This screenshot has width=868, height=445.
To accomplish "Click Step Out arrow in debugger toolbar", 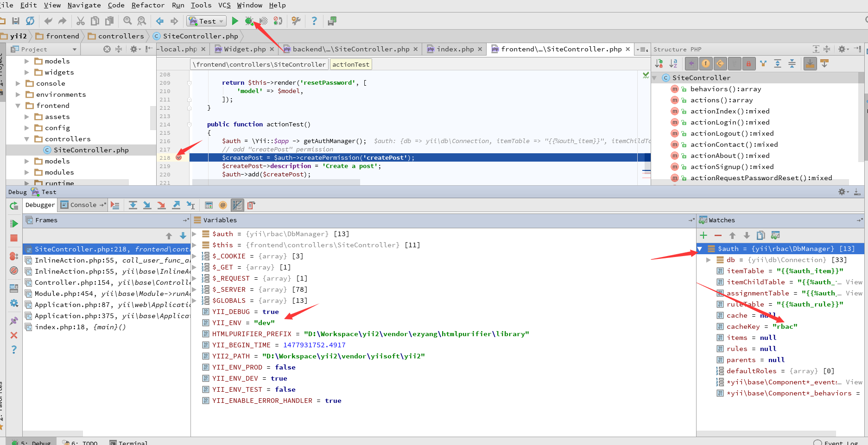I will point(176,205).
